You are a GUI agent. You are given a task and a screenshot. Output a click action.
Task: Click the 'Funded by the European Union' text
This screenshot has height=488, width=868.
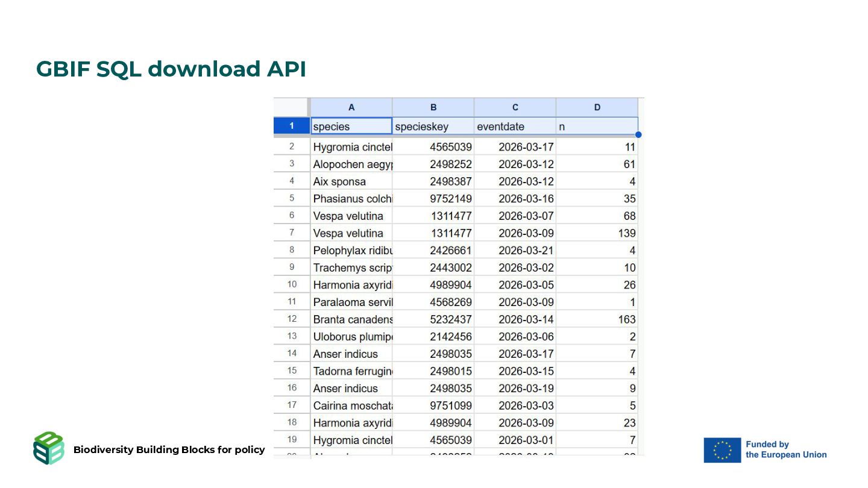click(x=786, y=449)
